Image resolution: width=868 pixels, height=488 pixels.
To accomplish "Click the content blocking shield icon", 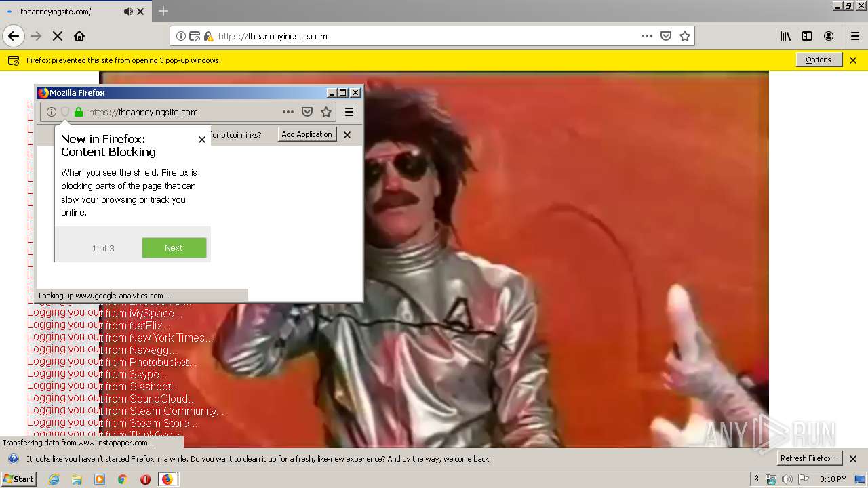I will [x=65, y=112].
